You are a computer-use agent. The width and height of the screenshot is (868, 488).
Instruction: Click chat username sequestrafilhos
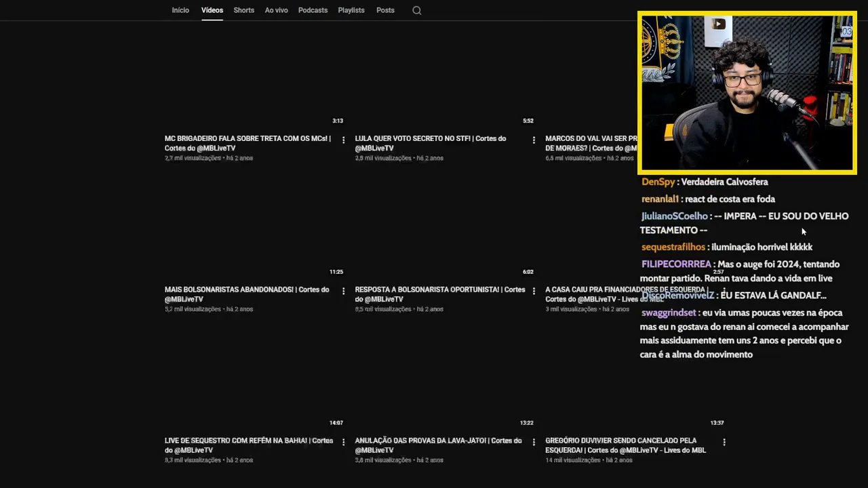pos(673,247)
